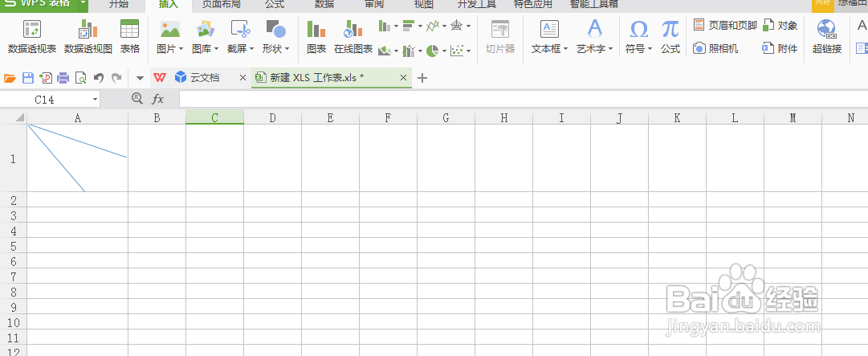Close the 新建 XLS 工作表.xls tab

click(x=404, y=78)
